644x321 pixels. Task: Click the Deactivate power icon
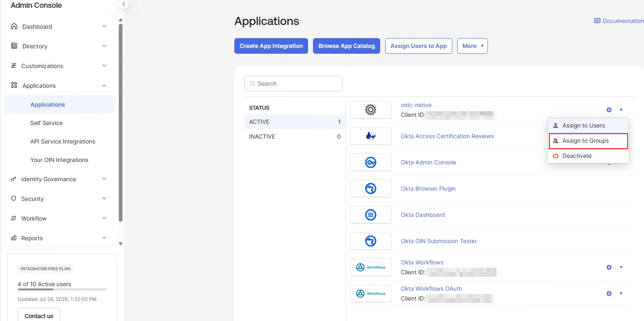(x=556, y=156)
